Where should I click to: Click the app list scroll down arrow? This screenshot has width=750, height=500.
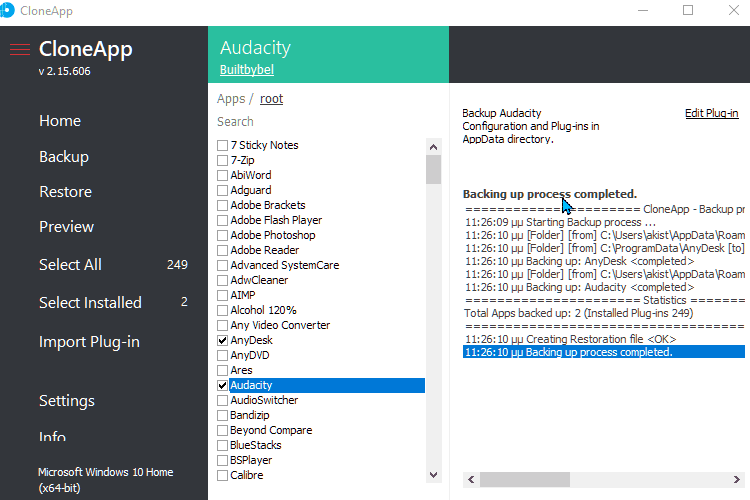[433, 475]
